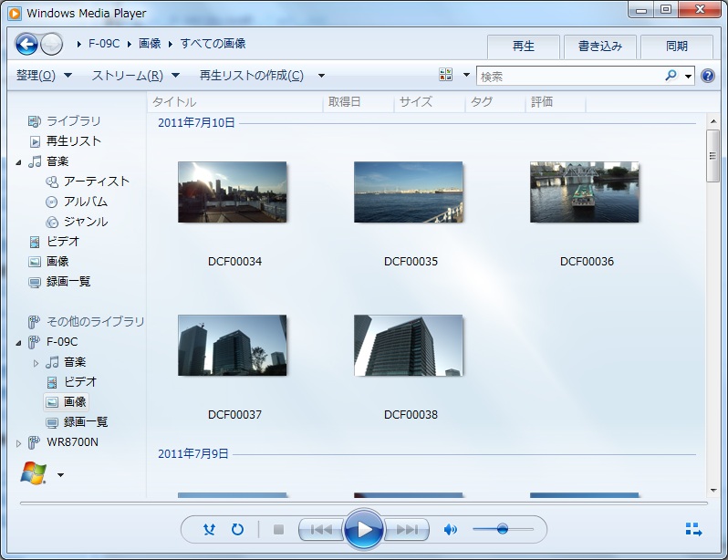
Task: Sort by タグ column
Action: pyautogui.click(x=496, y=102)
